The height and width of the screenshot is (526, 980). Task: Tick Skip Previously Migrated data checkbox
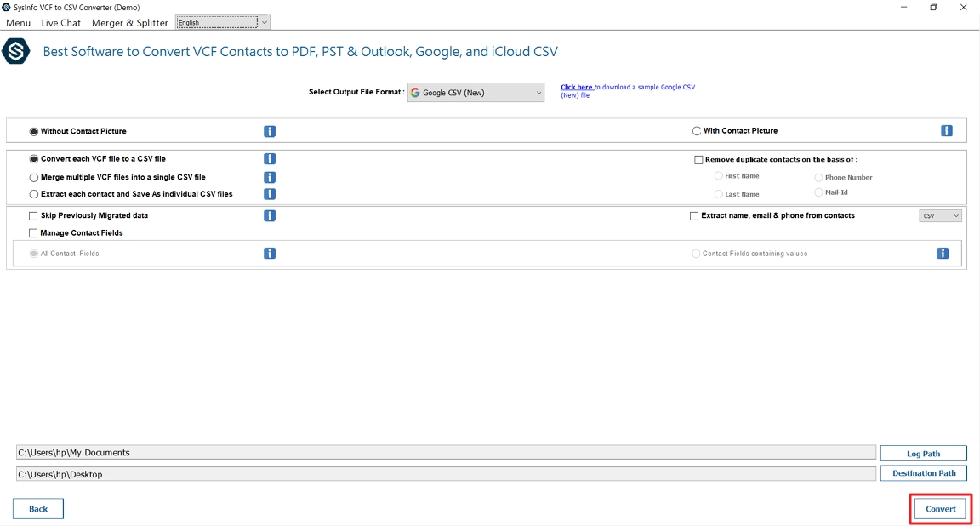click(33, 216)
